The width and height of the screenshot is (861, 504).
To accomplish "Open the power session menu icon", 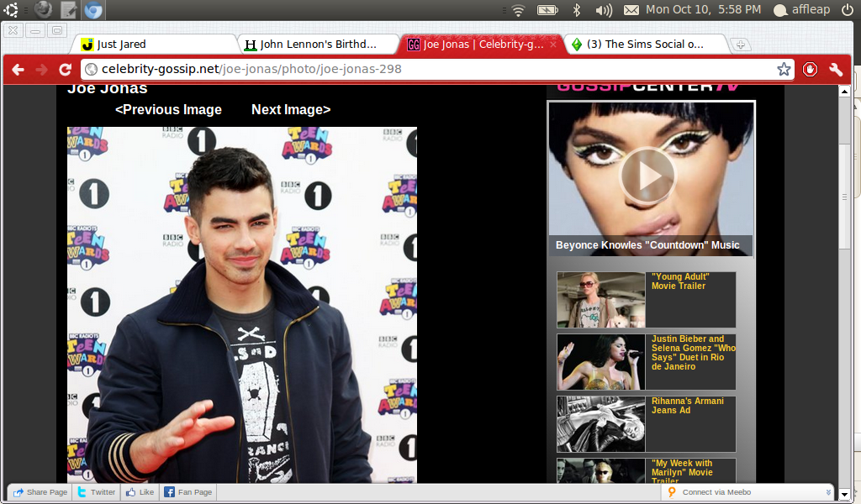I will pos(848,10).
